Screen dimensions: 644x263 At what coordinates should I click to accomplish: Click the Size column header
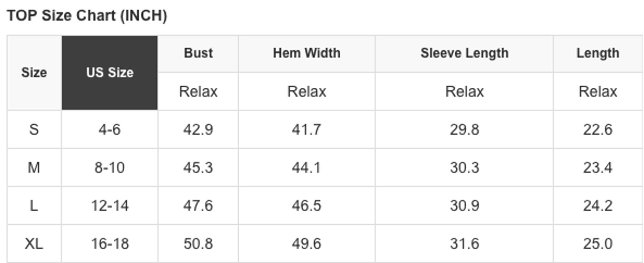[x=34, y=73]
